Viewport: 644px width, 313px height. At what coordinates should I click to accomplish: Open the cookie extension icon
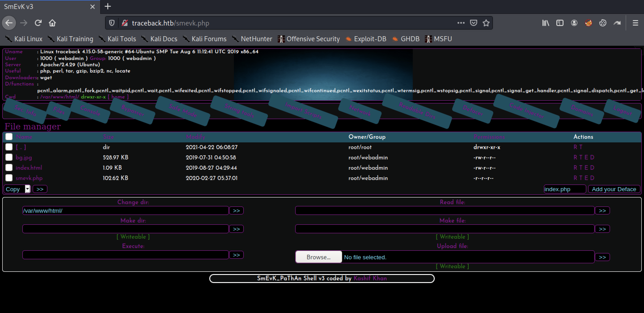603,23
